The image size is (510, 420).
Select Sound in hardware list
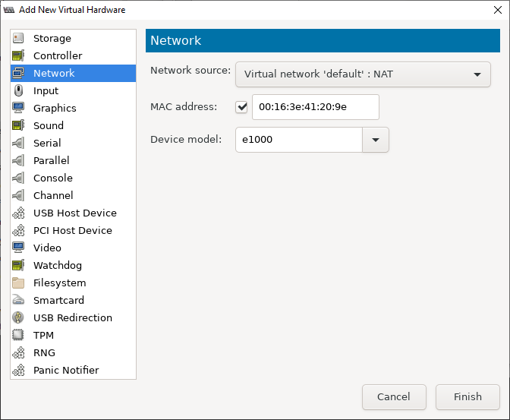click(x=49, y=125)
